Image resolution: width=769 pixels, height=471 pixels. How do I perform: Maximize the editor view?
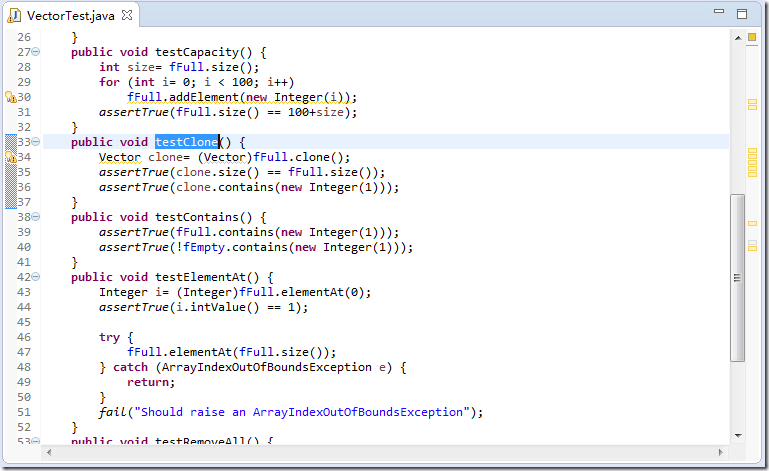[742, 14]
